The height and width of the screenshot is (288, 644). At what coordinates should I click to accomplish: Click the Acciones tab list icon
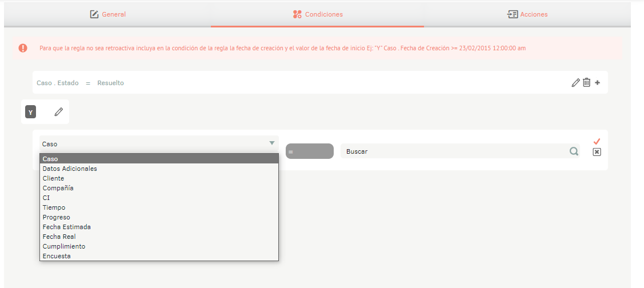pos(512,14)
